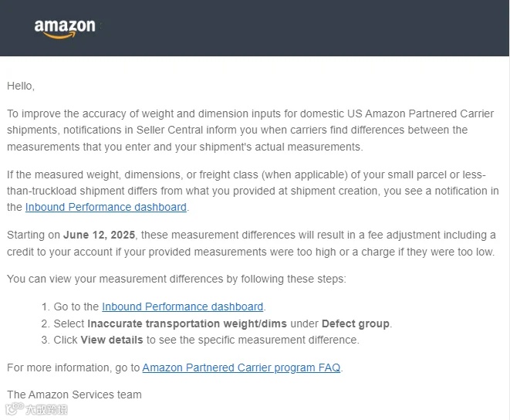This screenshot has height=420, width=510.
Task: Click the dark header banner area
Action: coord(309,28)
